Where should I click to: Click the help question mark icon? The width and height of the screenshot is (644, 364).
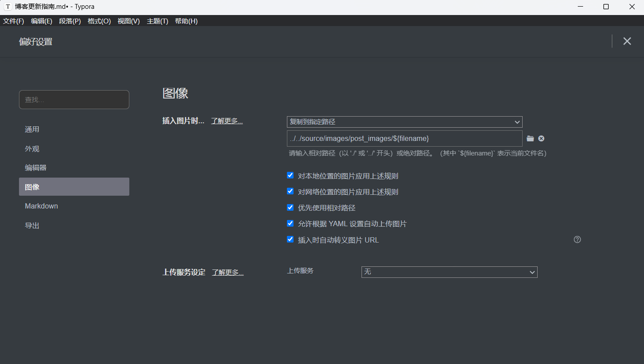point(577,239)
